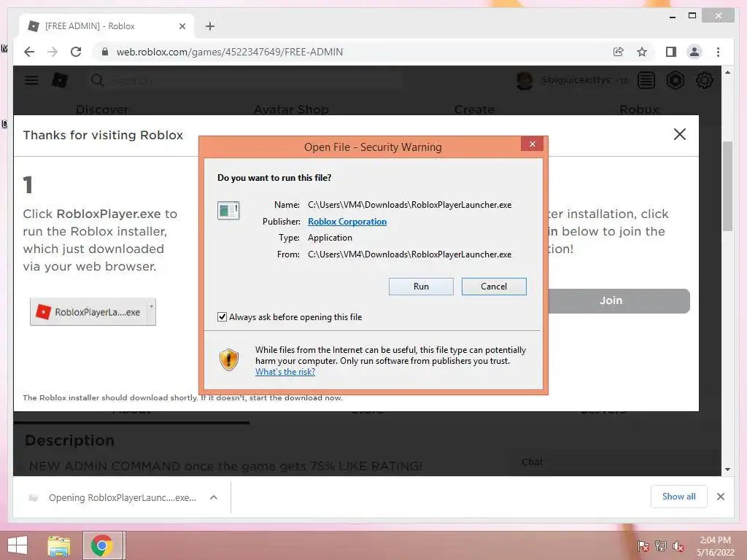Open Chrome three-dot menu
Viewport: 747px width, 560px height.
718,52
